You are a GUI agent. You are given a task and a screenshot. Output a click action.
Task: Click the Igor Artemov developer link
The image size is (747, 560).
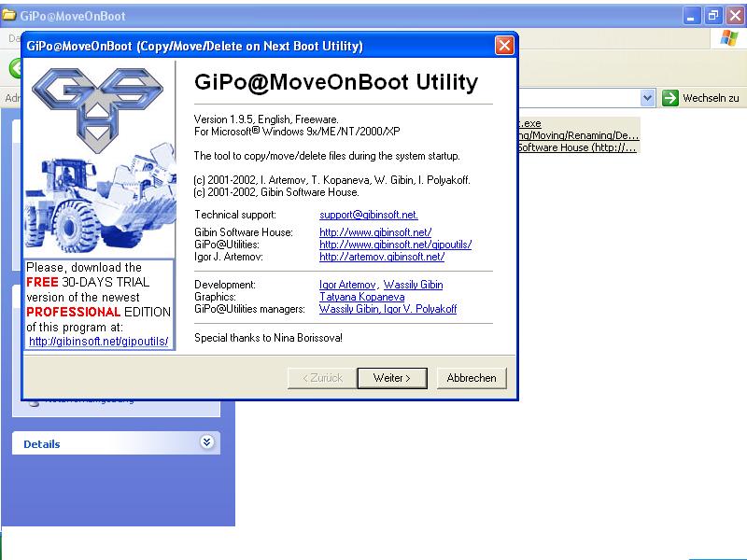[x=347, y=285]
